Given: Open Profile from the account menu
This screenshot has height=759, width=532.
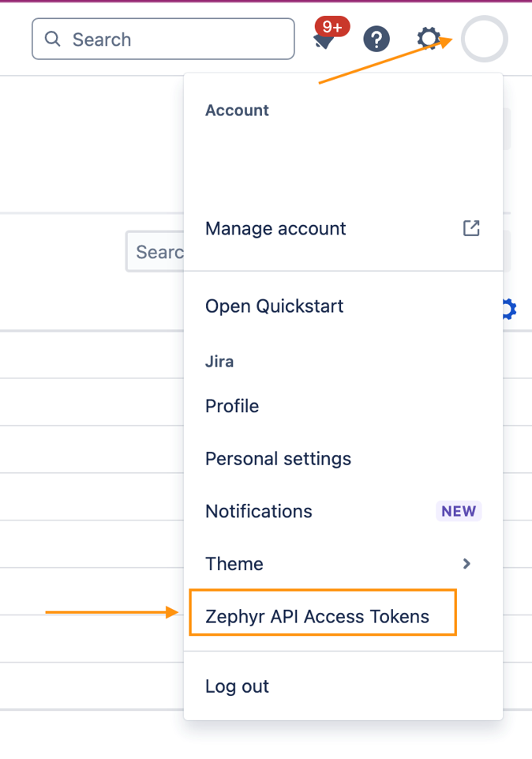Looking at the screenshot, I should click(231, 406).
